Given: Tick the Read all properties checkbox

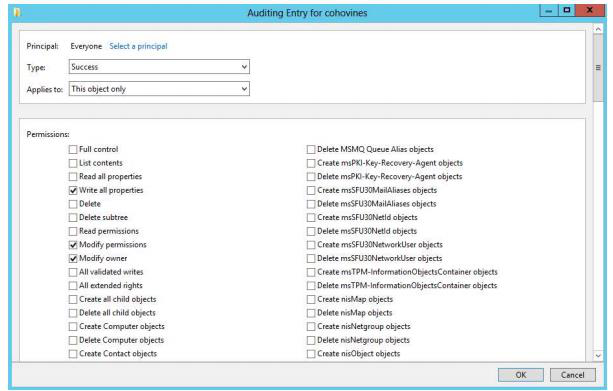Looking at the screenshot, I should click(x=73, y=177).
